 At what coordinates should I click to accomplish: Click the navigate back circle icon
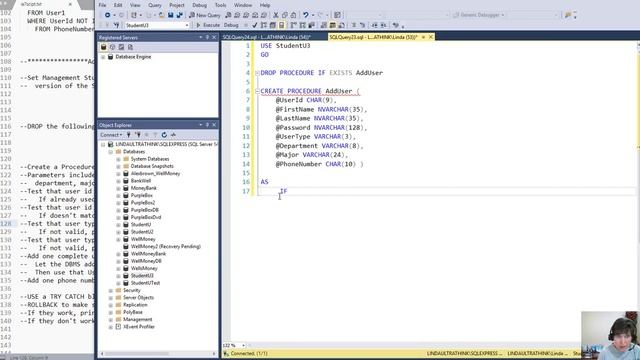click(x=107, y=15)
